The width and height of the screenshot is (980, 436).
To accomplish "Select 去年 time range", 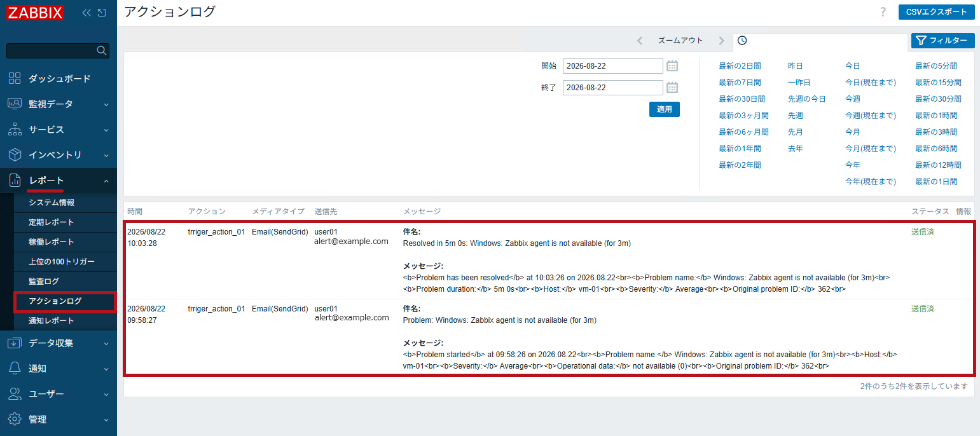I will coord(795,148).
